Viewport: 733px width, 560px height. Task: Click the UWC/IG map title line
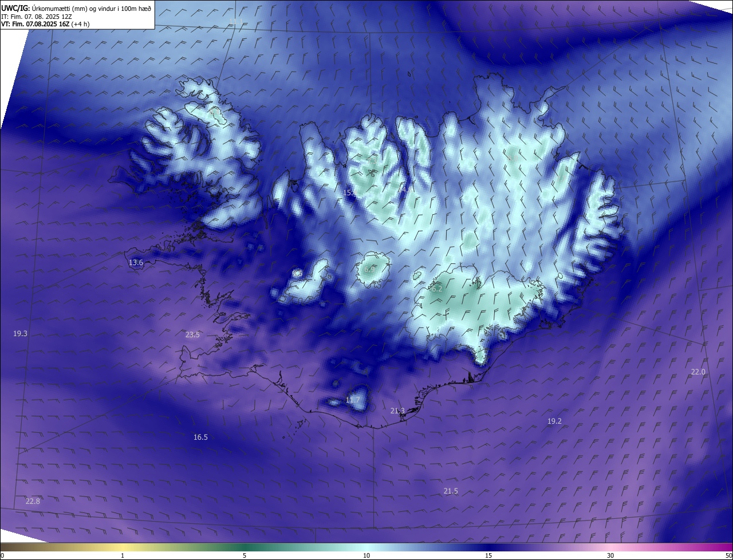click(x=76, y=8)
